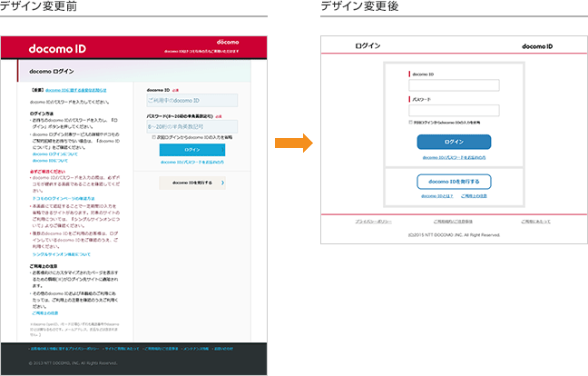Click the docomo ID logo in new header
This screenshot has height=376, width=588.
pyautogui.click(x=537, y=46)
